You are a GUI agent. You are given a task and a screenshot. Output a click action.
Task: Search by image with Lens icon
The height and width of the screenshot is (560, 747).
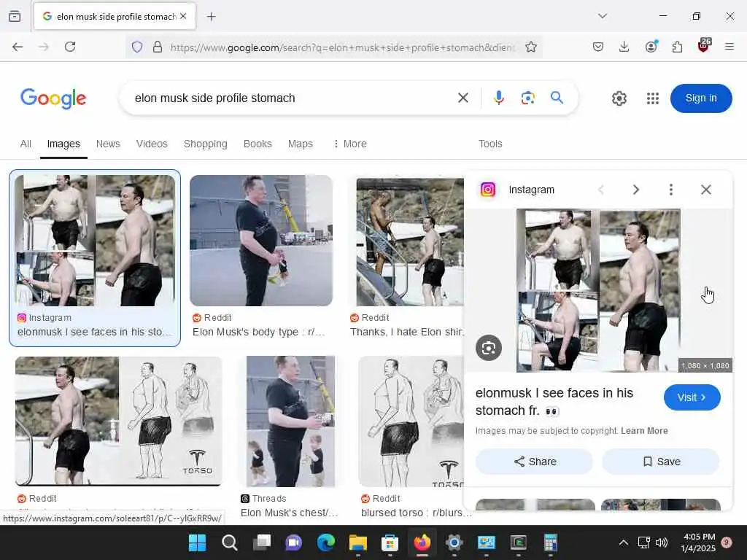click(528, 98)
